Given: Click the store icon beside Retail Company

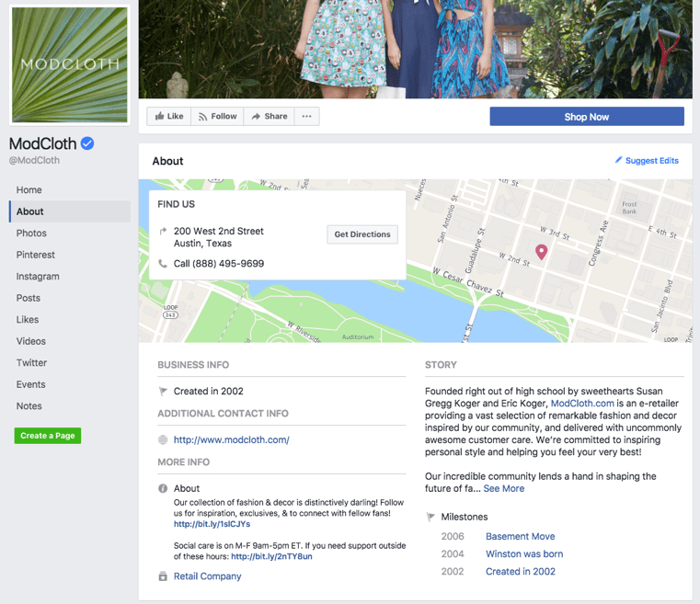Looking at the screenshot, I should click(x=163, y=576).
